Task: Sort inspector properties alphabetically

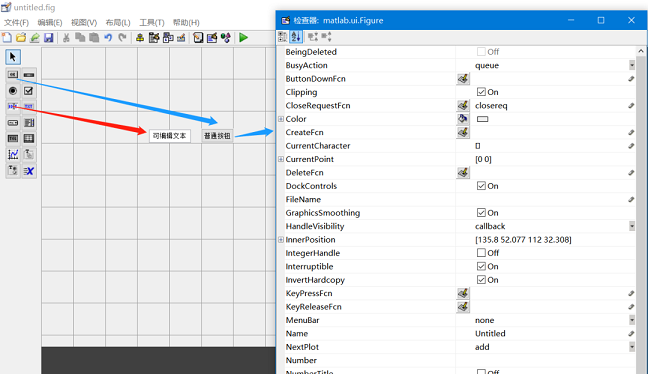Action: (296, 37)
